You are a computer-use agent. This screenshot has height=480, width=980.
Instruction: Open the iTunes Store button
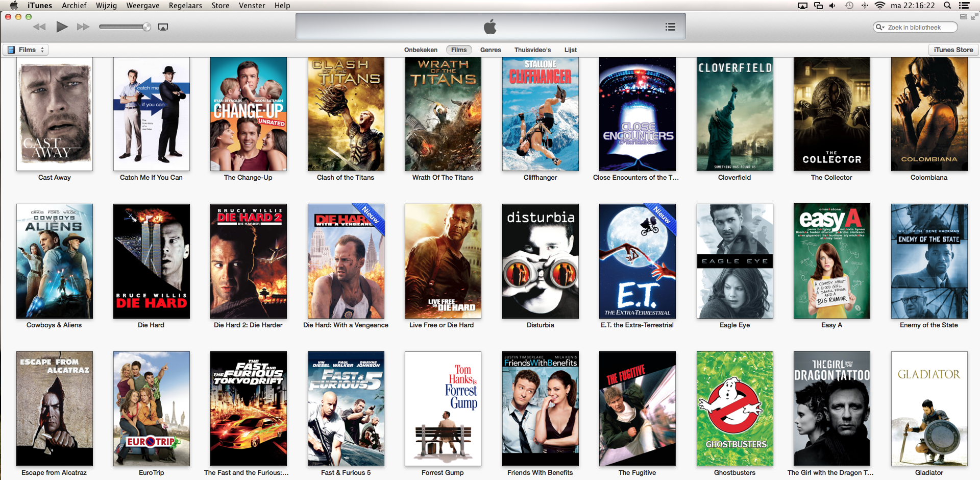(x=953, y=50)
